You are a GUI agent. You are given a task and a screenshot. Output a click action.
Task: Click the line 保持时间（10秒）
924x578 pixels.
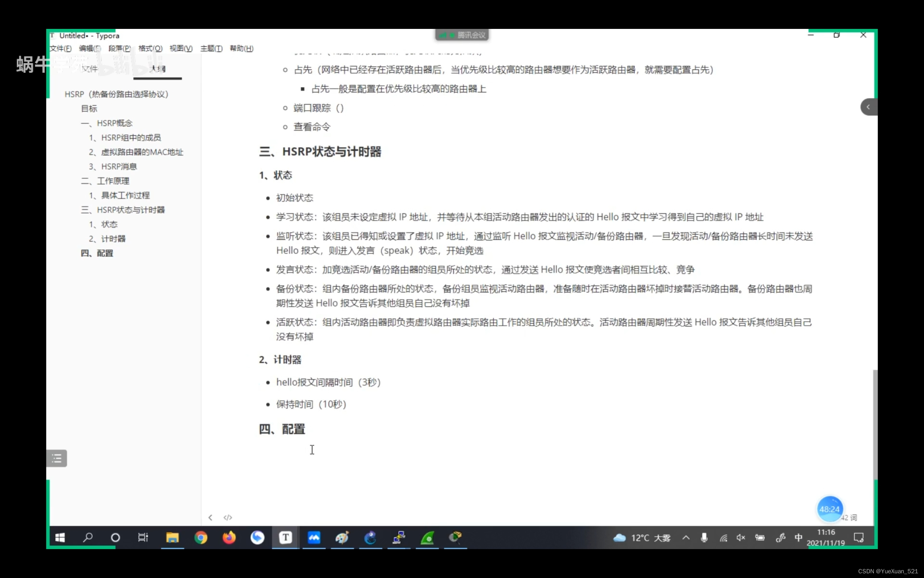click(311, 405)
